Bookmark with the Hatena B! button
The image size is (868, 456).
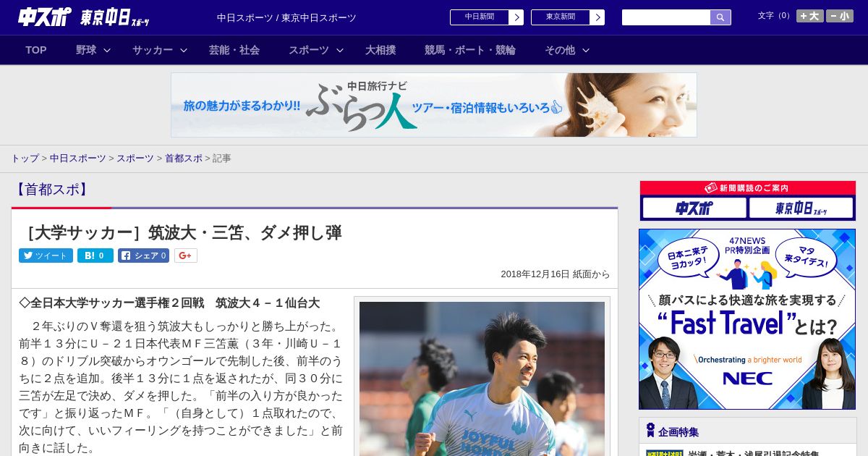[95, 256]
